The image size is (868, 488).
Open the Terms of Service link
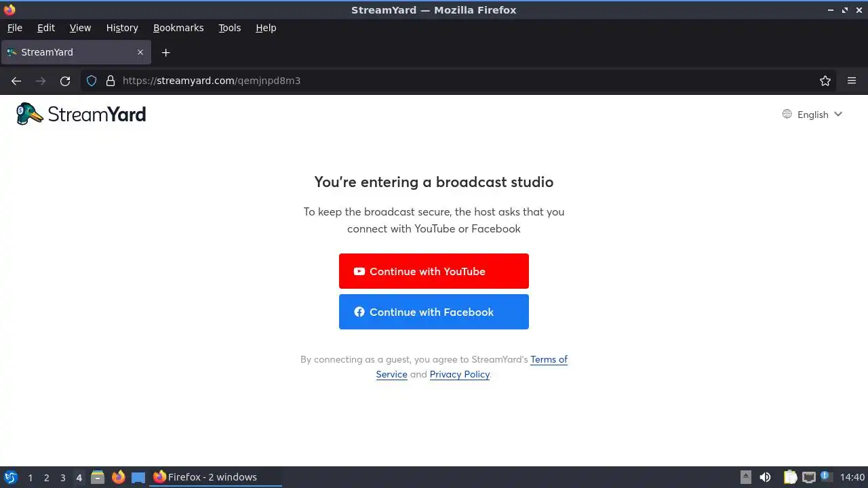pyautogui.click(x=549, y=359)
